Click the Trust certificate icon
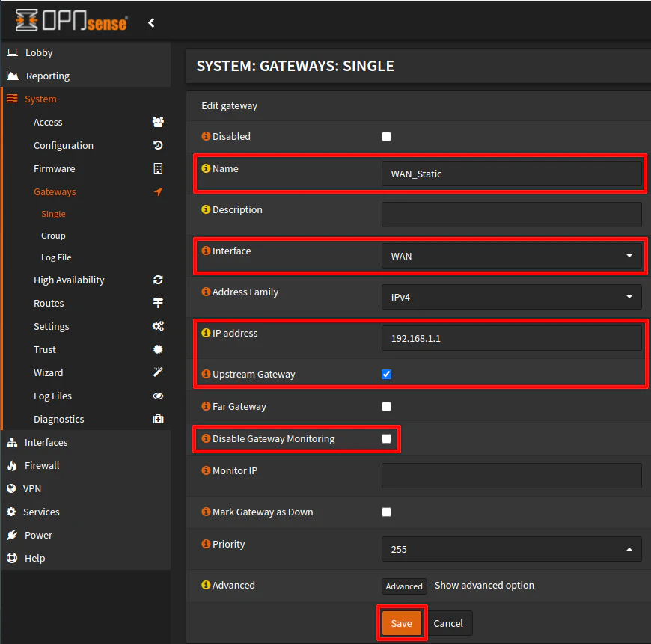This screenshot has width=651, height=644. (158, 349)
